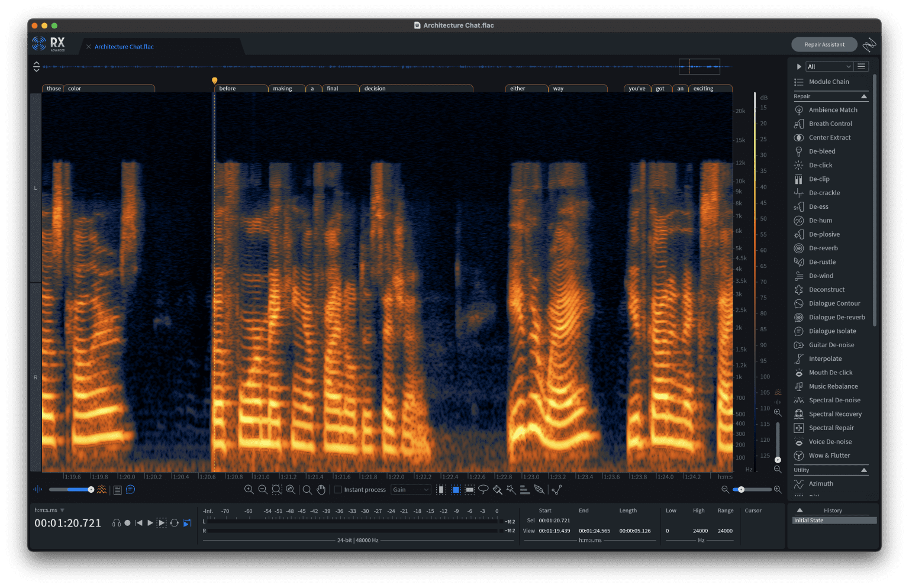Open the Spectral De-noise module

click(834, 400)
